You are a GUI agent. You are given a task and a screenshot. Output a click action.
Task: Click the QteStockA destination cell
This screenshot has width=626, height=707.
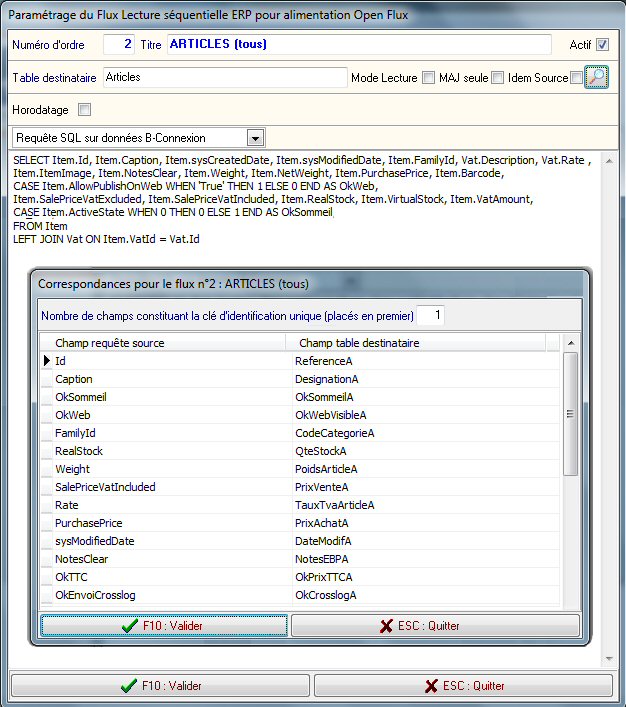[x=426, y=451]
